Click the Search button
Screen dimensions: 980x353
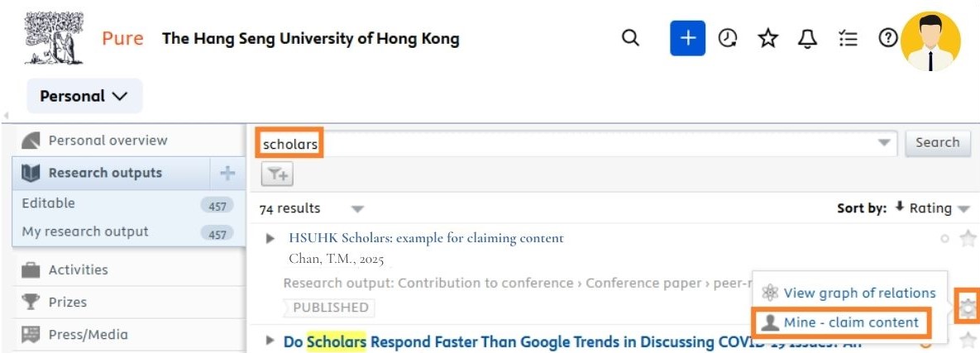[937, 142]
